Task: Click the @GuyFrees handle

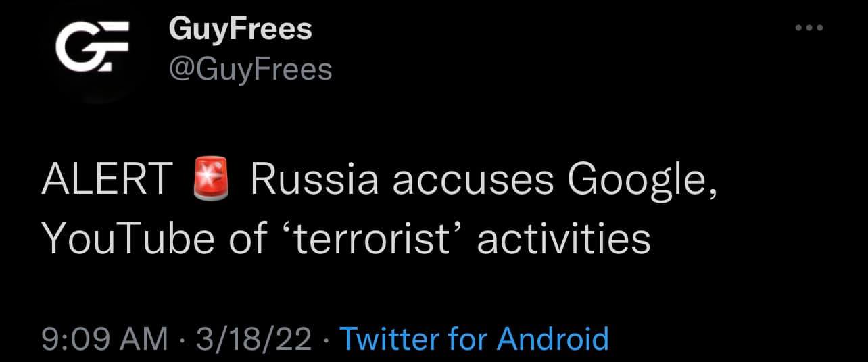Action: pos(249,68)
